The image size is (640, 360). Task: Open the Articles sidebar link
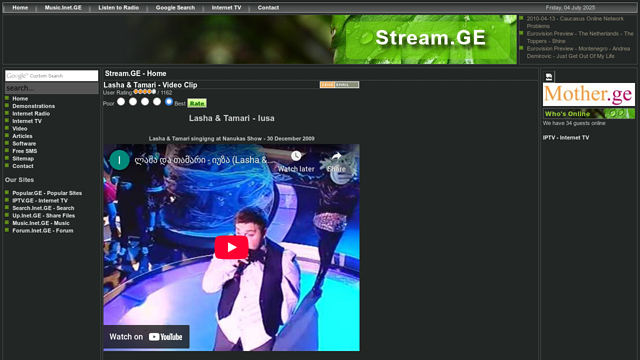22,136
